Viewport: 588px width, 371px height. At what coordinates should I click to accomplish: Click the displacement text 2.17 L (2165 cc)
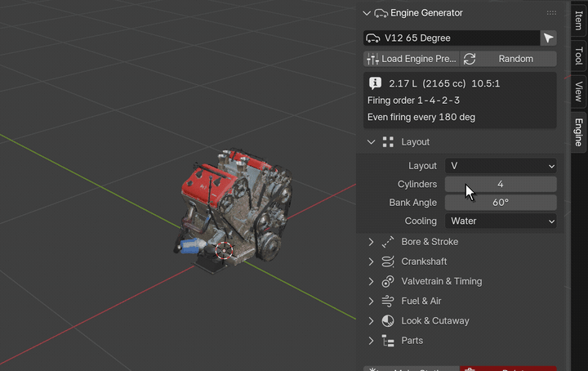tap(427, 83)
